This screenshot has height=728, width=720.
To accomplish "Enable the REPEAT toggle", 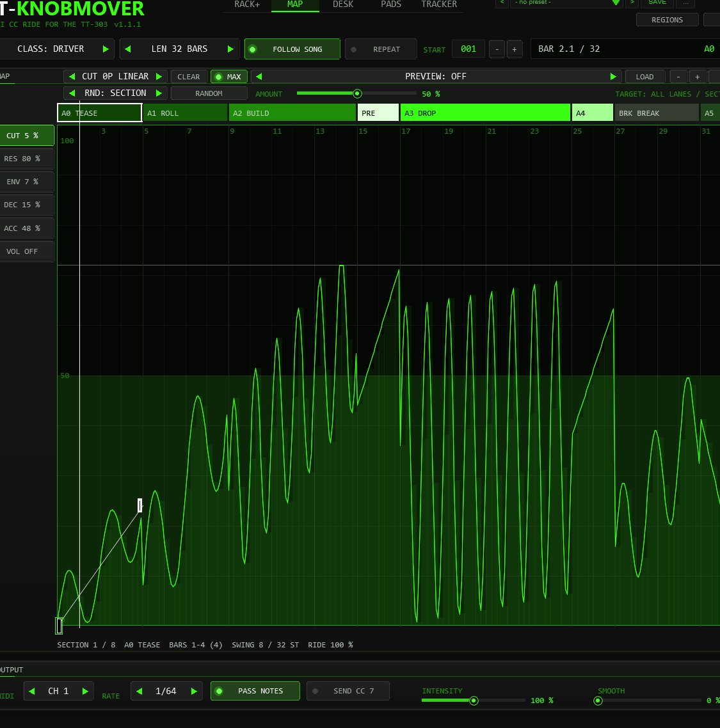I will [x=381, y=49].
